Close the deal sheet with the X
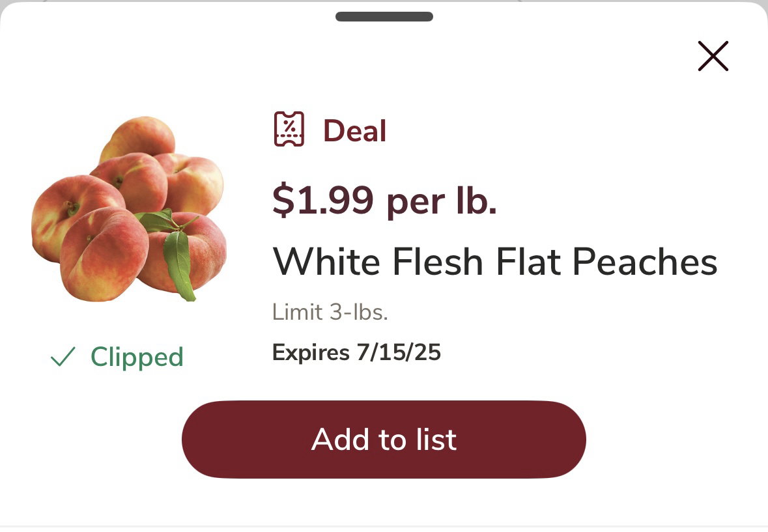Viewport: 768px width, 532px height. click(x=713, y=56)
